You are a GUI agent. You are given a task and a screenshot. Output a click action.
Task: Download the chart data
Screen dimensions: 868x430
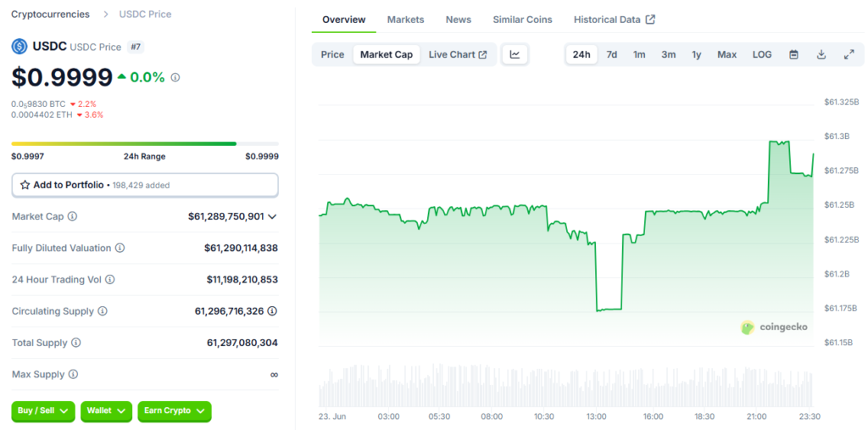(821, 54)
